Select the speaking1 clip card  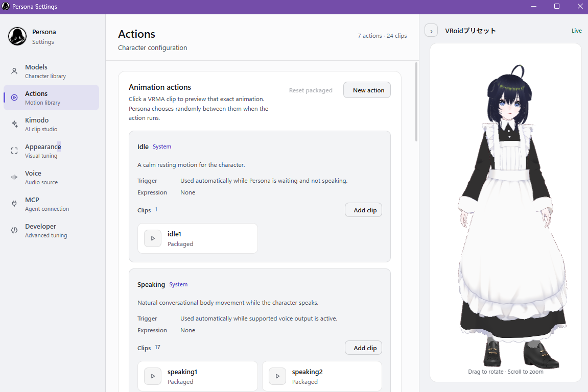pyautogui.click(x=198, y=376)
